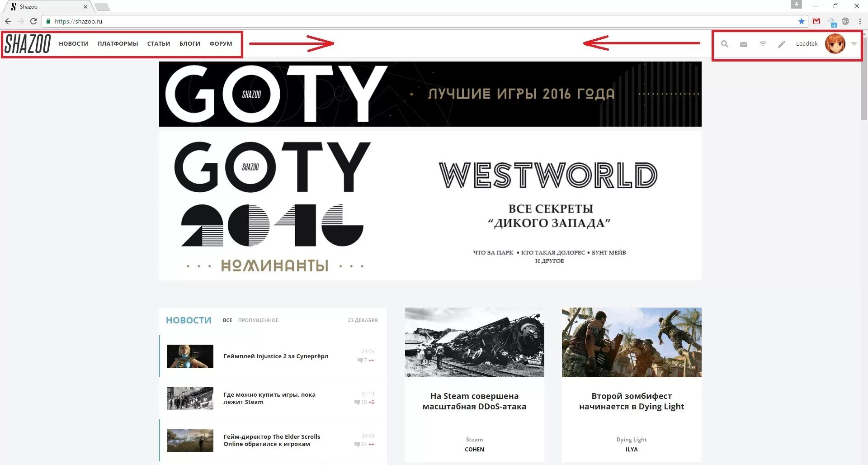Screen dimensions: 868x465
Task: Open the site search icon
Action: [x=725, y=44]
